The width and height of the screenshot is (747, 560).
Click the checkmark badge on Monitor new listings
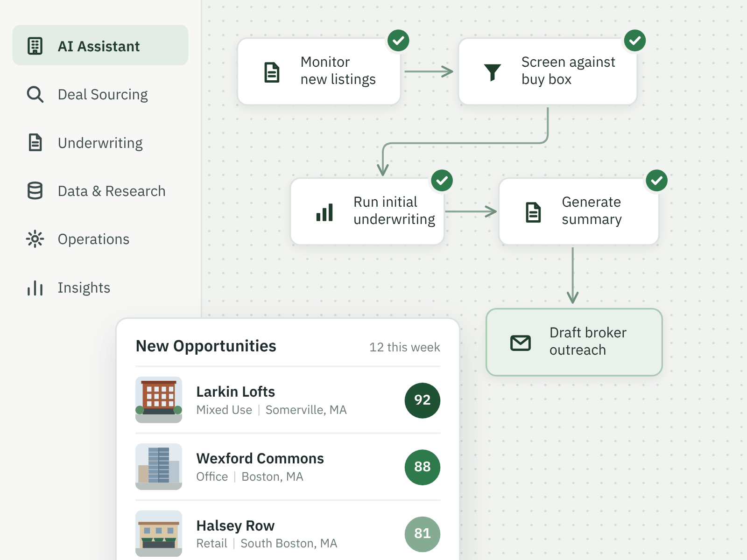coord(398,41)
